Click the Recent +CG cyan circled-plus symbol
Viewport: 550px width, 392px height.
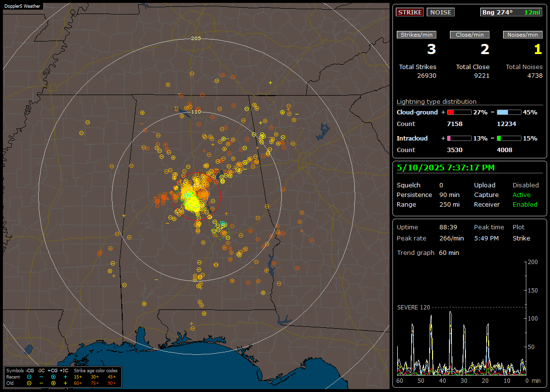pyautogui.click(x=53, y=377)
